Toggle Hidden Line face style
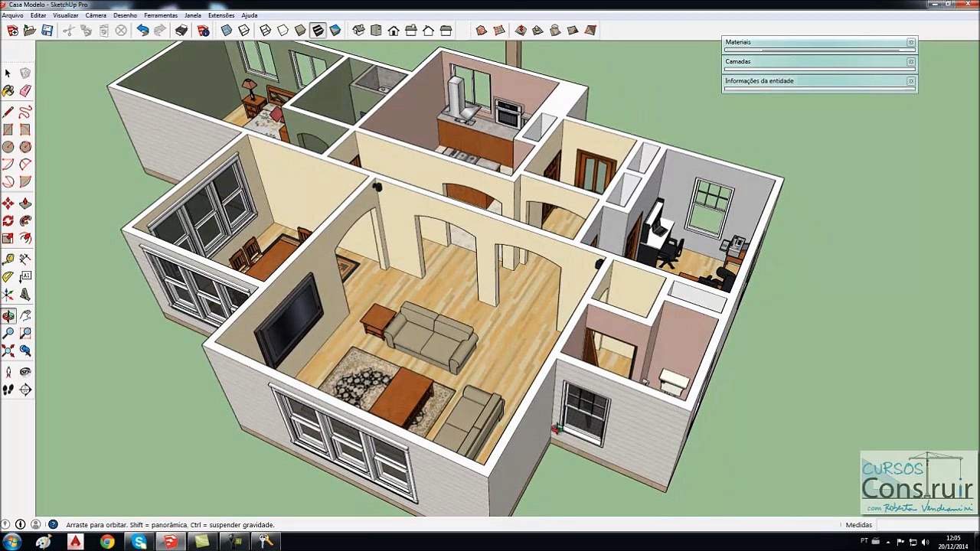Screen dimensions: 980x551 point(283,31)
